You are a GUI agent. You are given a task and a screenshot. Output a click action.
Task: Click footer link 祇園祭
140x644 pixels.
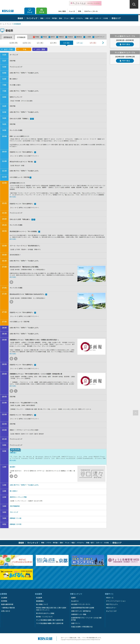coord(73,598)
